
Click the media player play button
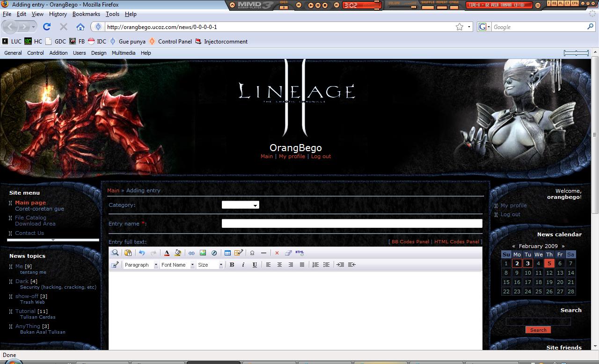point(310,5)
